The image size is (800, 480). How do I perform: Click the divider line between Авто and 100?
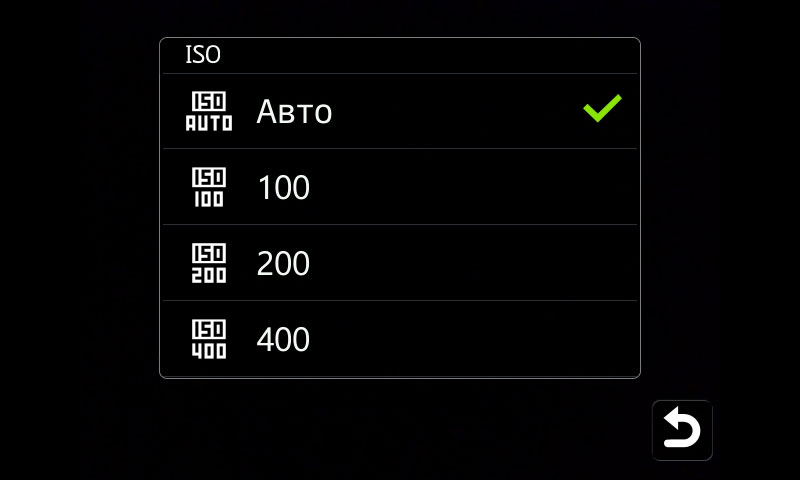click(400, 149)
